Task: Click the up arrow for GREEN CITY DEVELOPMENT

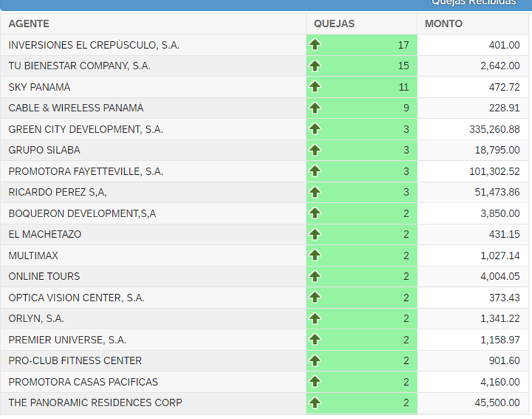Action: click(x=315, y=129)
